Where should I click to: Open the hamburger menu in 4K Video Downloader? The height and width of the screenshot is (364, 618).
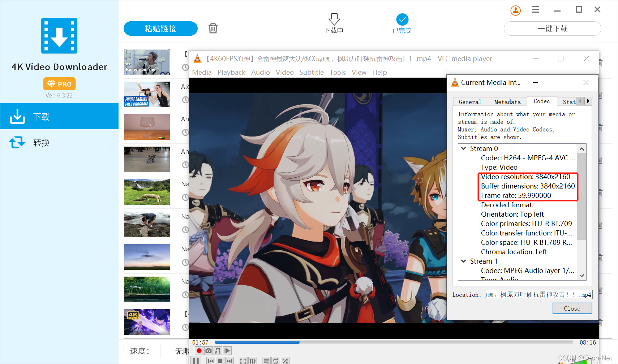click(x=536, y=10)
